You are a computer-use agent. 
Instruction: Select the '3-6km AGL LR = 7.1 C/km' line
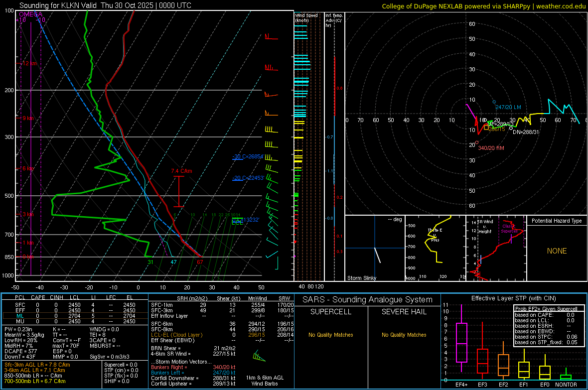point(34,370)
